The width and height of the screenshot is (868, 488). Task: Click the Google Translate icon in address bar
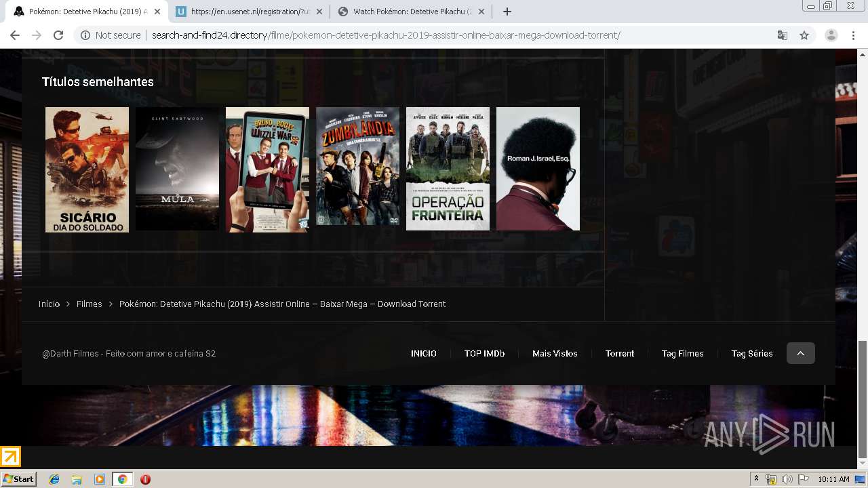pyautogui.click(x=782, y=35)
